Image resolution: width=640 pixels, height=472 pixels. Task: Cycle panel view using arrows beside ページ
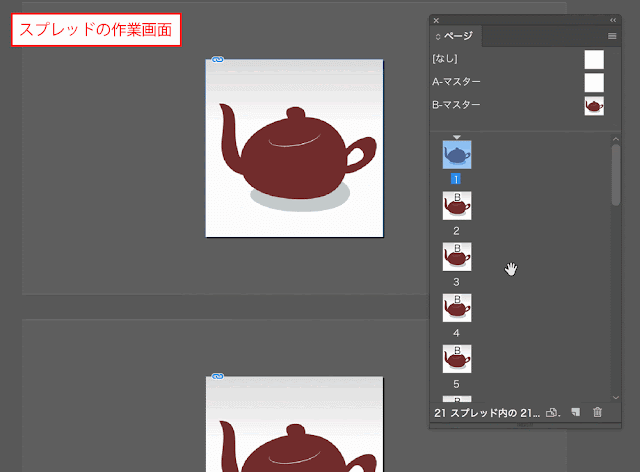click(438, 37)
